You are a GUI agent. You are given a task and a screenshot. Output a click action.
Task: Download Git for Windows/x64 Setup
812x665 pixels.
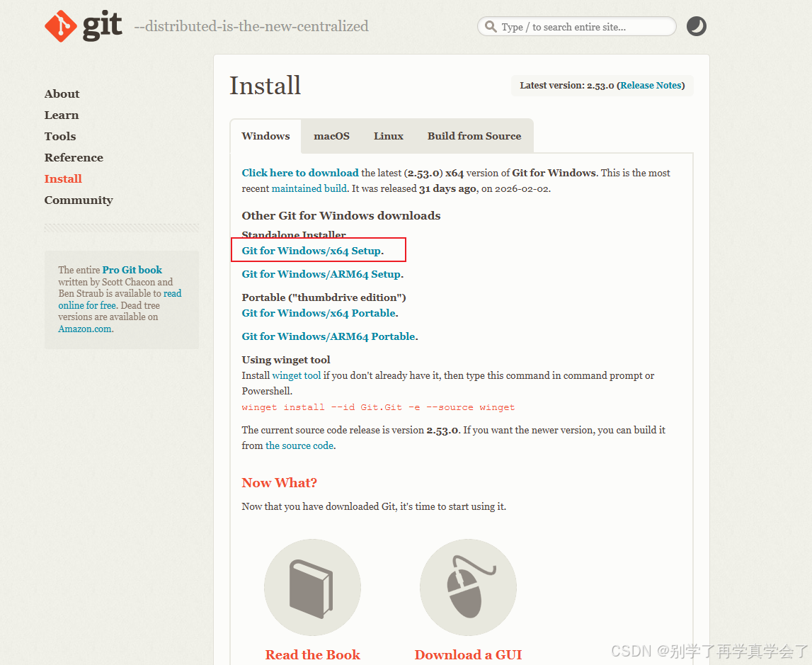pos(311,251)
